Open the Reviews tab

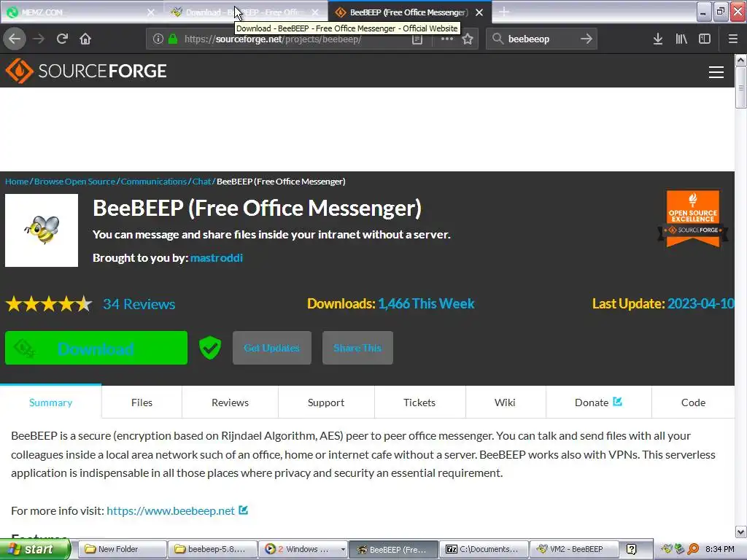tap(230, 402)
